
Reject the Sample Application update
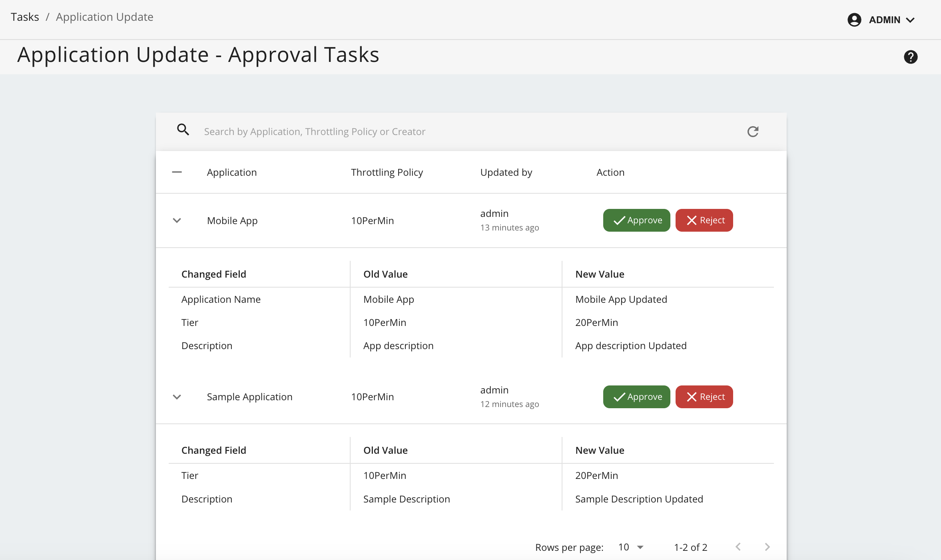(x=704, y=397)
